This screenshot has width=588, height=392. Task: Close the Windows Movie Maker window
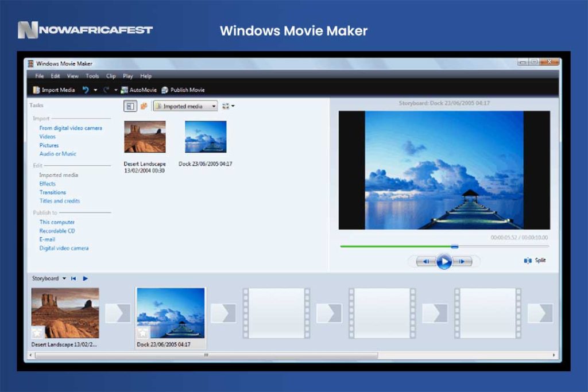[x=550, y=62]
